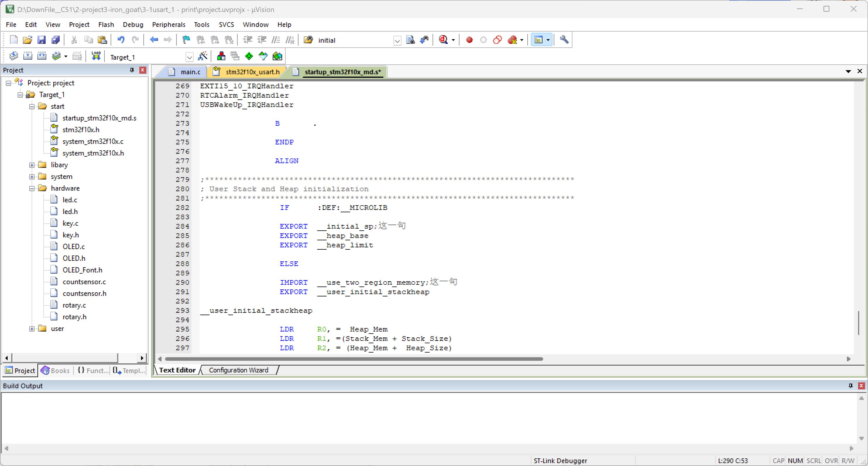Insert or remove a breakpoint

(x=469, y=40)
